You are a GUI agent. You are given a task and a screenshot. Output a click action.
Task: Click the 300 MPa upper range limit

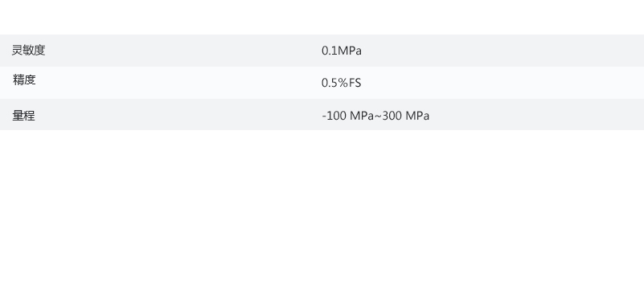[406, 116]
